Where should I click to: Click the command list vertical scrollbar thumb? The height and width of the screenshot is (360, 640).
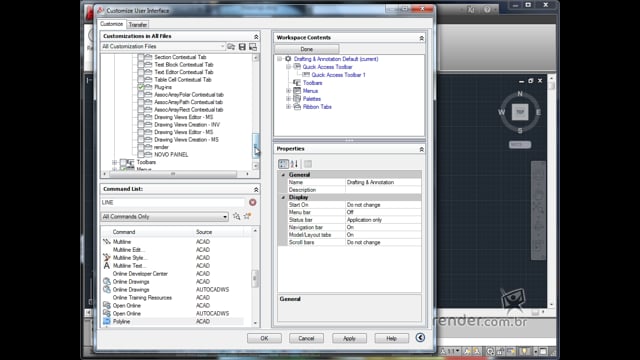click(x=255, y=279)
